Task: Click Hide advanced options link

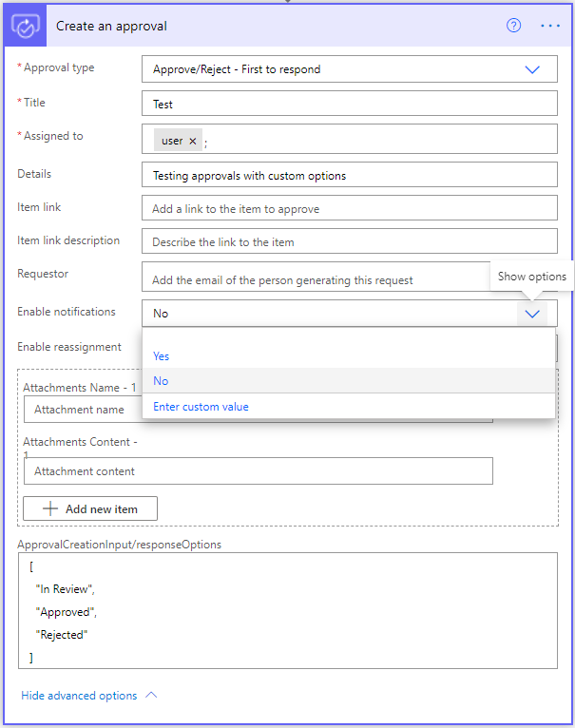Action: 79,696
